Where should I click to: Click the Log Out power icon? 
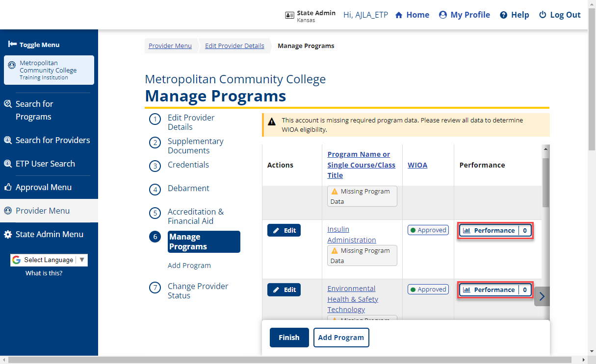tap(543, 15)
